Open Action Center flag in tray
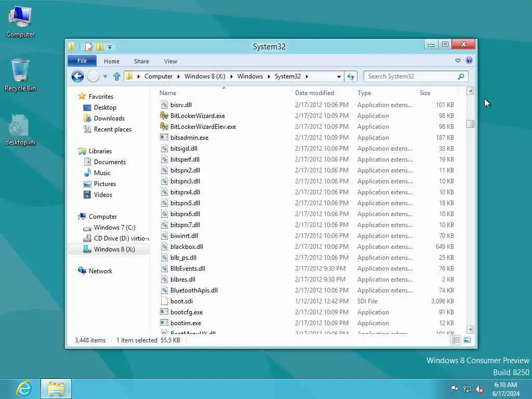This screenshot has height=399, width=532. point(454,389)
